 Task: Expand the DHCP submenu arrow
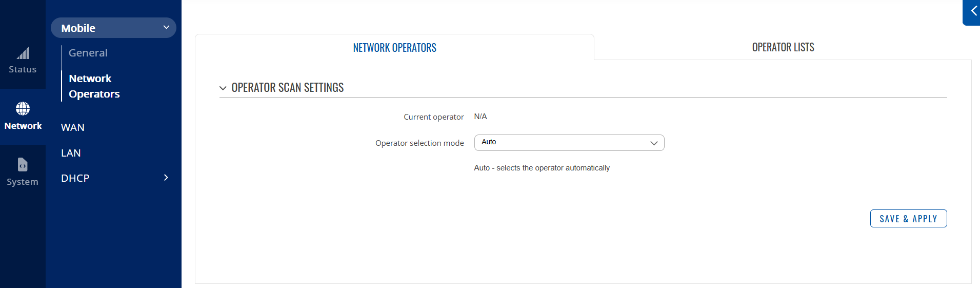[x=166, y=178]
